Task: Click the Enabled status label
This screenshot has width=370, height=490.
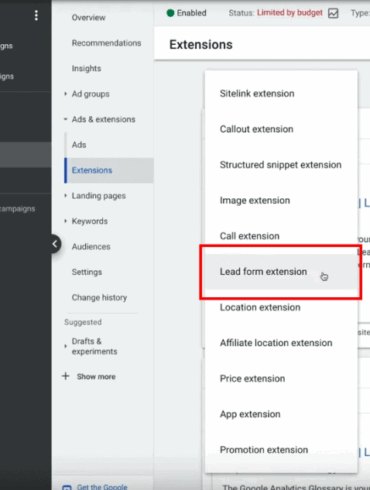Action: pos(192,13)
